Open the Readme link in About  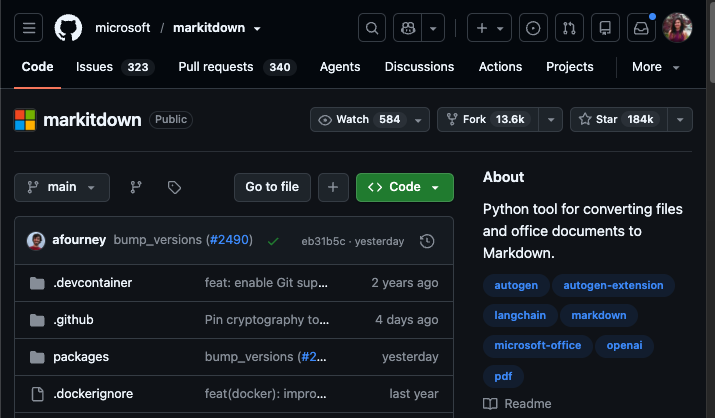(x=517, y=404)
